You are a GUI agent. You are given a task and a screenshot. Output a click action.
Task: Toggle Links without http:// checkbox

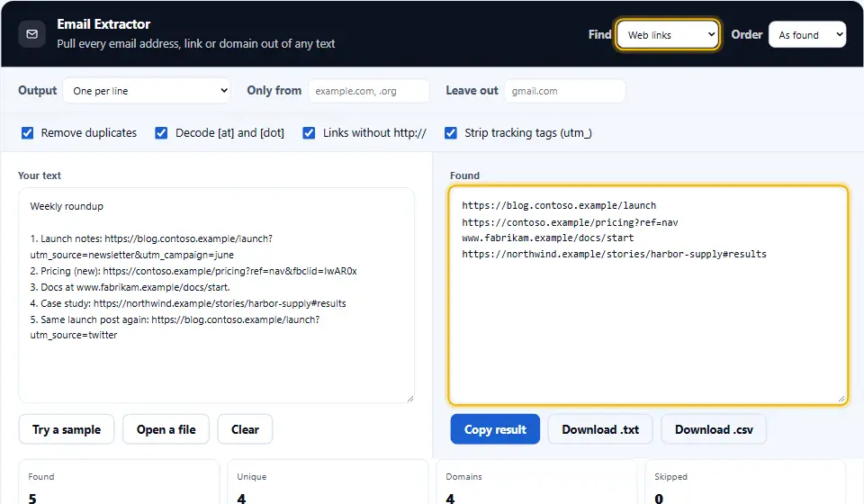(309, 132)
